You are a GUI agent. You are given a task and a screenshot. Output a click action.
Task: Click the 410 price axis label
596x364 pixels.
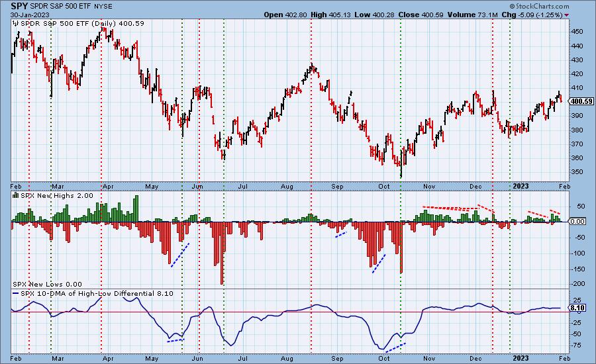[x=577, y=88]
